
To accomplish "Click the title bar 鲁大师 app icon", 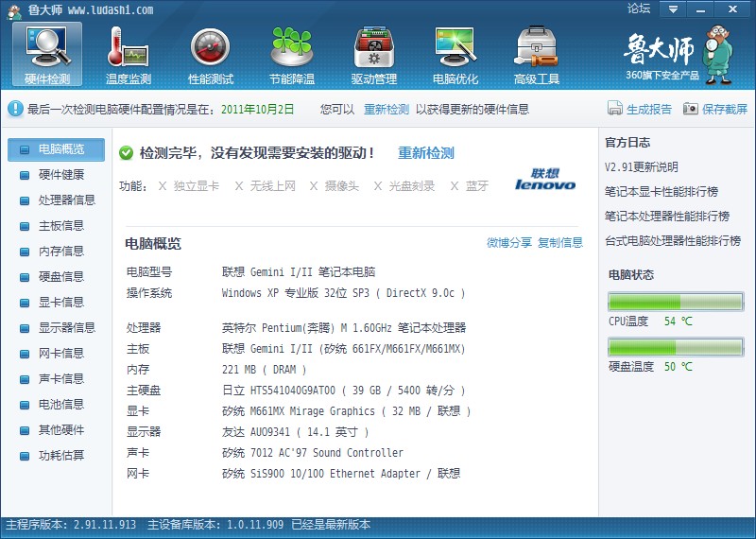I will (x=13, y=10).
